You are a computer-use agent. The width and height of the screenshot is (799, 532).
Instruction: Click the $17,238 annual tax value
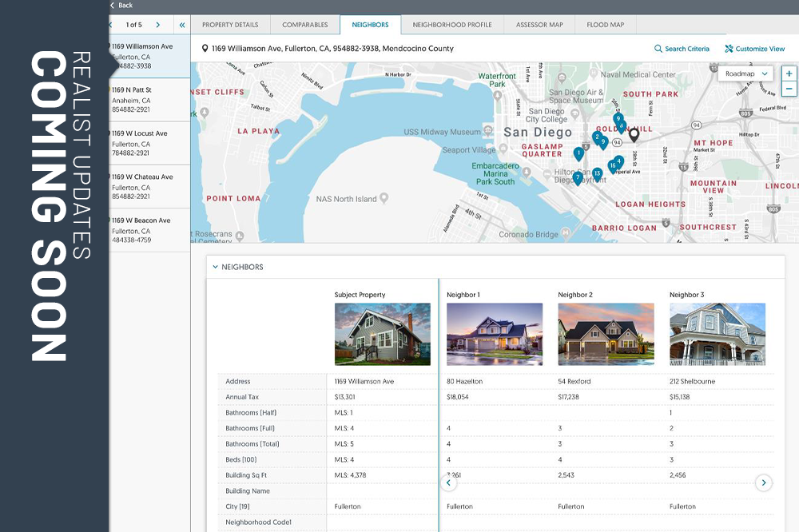click(569, 397)
